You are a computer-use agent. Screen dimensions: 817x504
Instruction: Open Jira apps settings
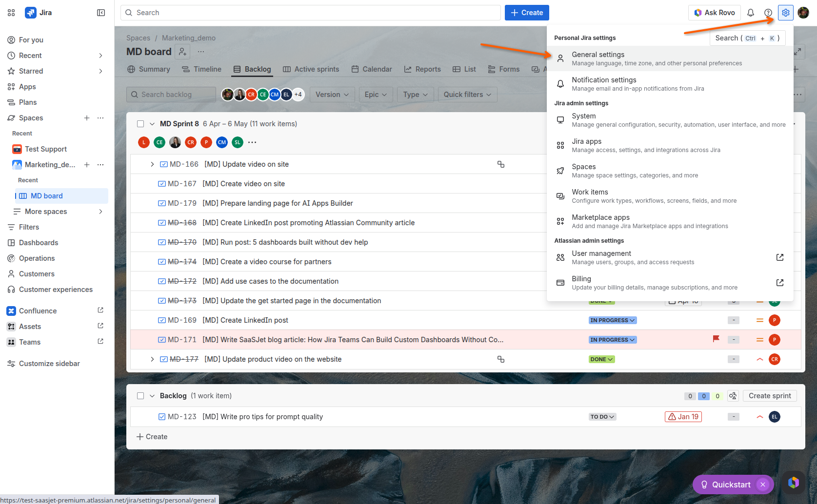click(x=670, y=145)
